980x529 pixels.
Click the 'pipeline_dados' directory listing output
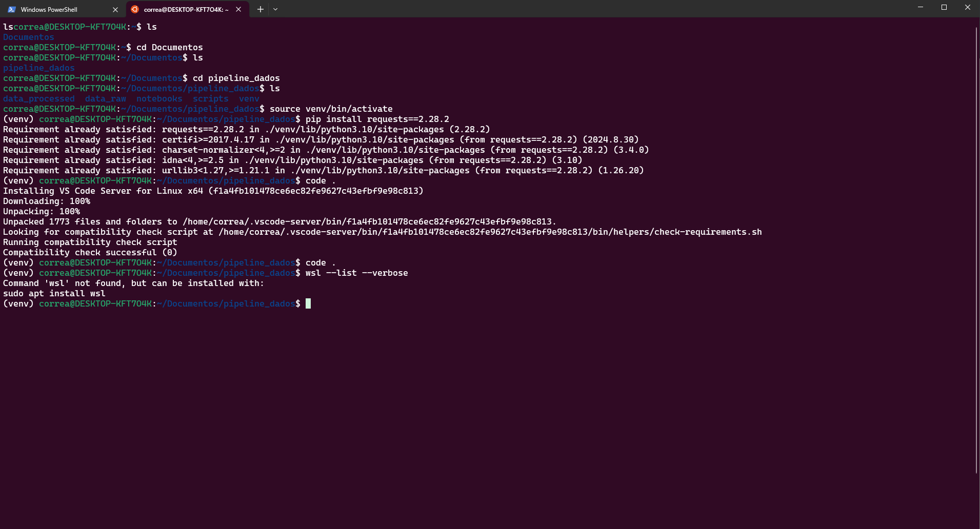point(39,68)
